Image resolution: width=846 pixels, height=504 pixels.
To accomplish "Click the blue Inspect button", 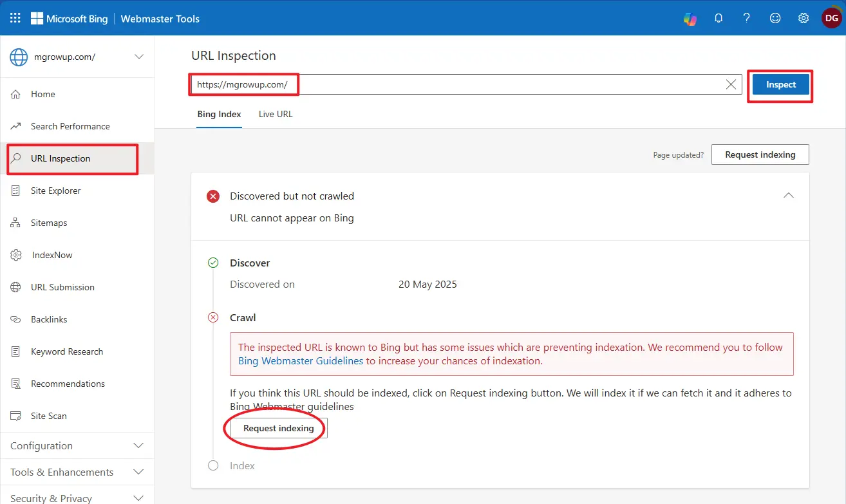I will tap(780, 85).
